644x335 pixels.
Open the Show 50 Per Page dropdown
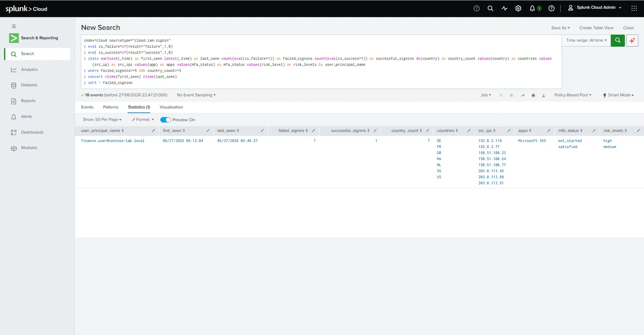pyautogui.click(x=102, y=120)
